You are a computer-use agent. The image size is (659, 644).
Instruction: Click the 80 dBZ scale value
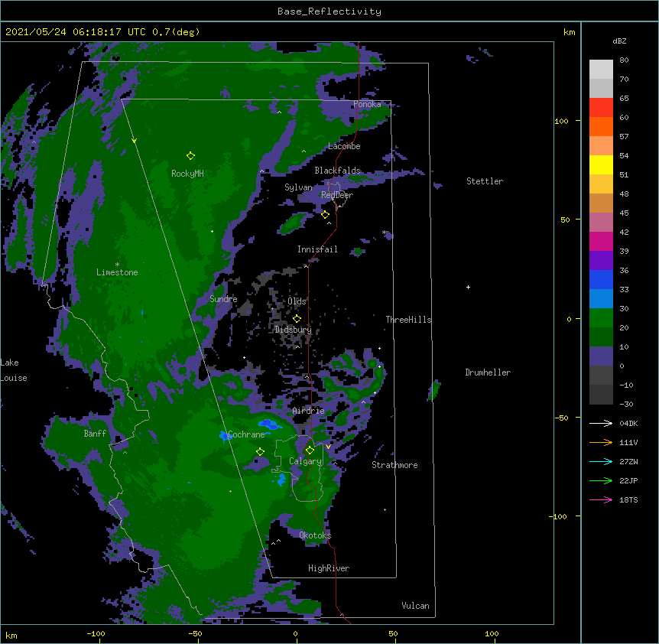click(624, 60)
